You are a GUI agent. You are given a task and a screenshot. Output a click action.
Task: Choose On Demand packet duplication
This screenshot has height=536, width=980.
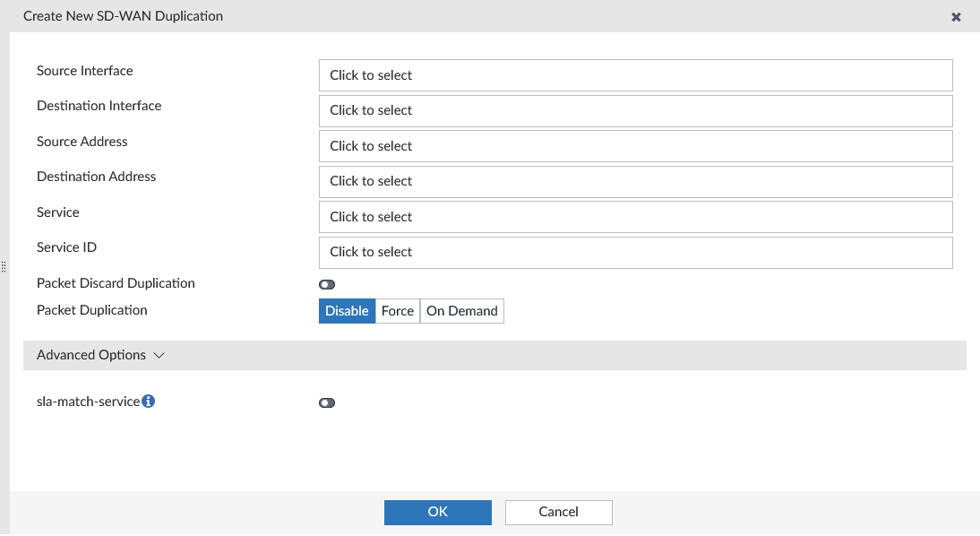point(461,311)
